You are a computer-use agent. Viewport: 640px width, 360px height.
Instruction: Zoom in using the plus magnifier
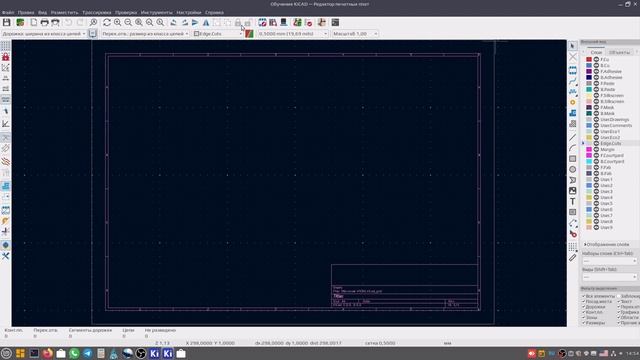(x=118, y=22)
